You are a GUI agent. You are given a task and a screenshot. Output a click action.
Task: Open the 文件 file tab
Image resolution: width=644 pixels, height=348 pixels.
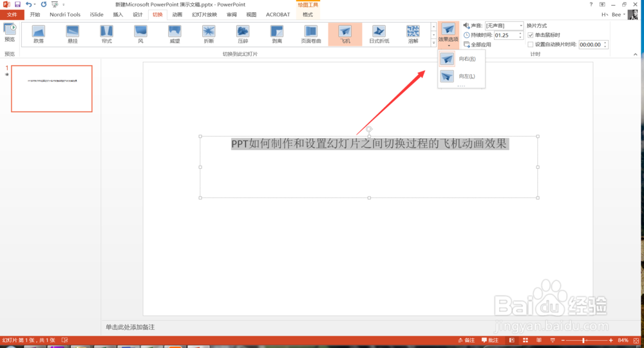(12, 14)
